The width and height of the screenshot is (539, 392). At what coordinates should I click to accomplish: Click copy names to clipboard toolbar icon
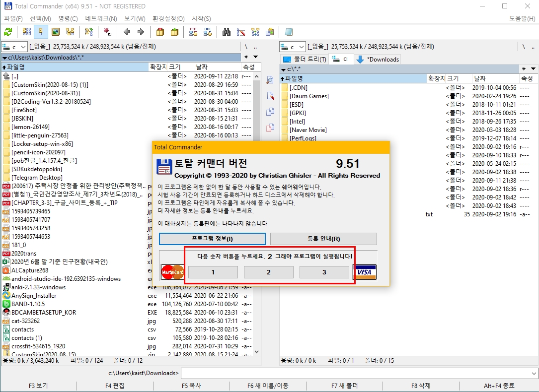pyautogui.click(x=270, y=32)
